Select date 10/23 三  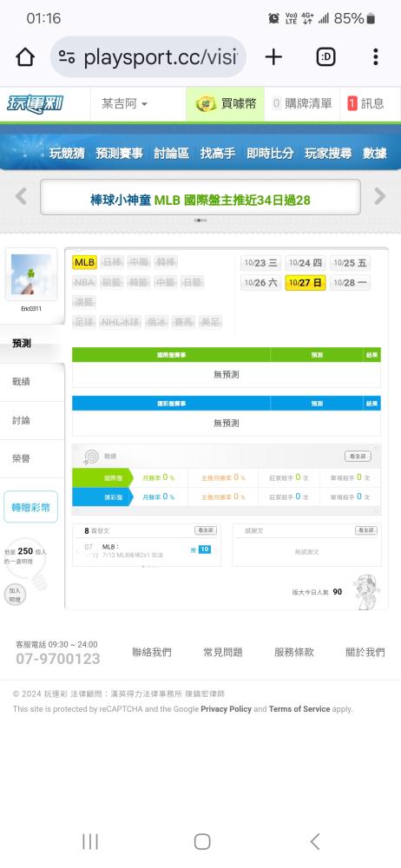[261, 263]
